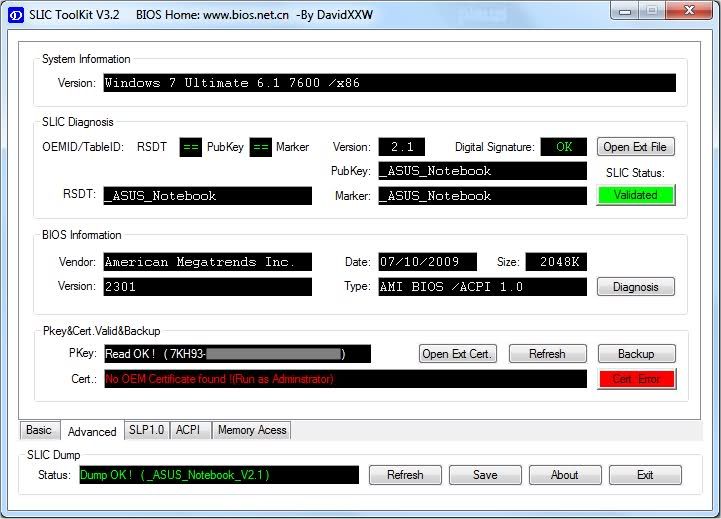
Task: Click the Exit button
Action: pyautogui.click(x=645, y=475)
